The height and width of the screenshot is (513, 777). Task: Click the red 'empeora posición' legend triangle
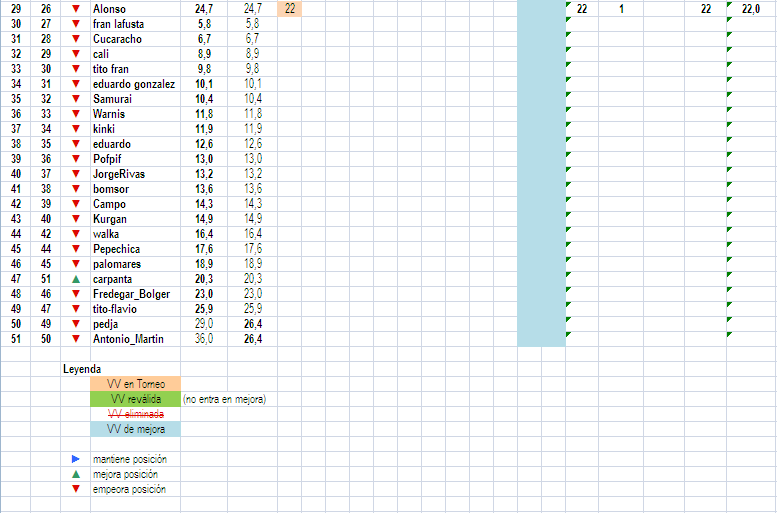pyautogui.click(x=76, y=489)
